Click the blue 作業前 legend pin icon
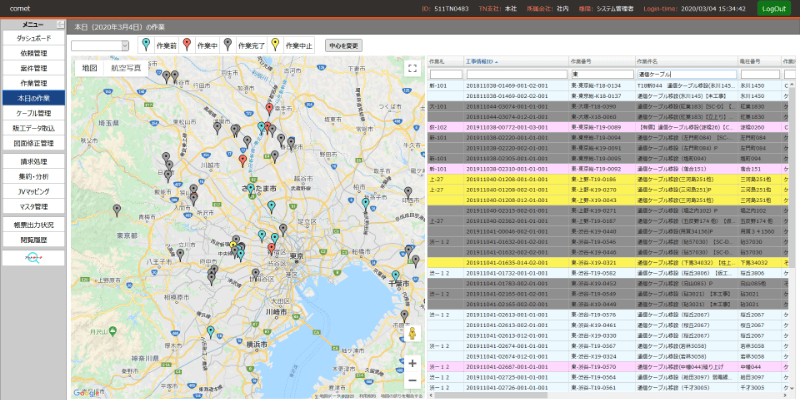 (x=147, y=45)
